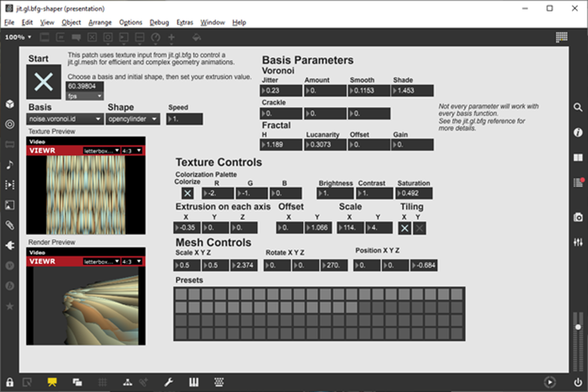Click the first preset slot in Presets grid
588x392 pixels.
click(180, 294)
